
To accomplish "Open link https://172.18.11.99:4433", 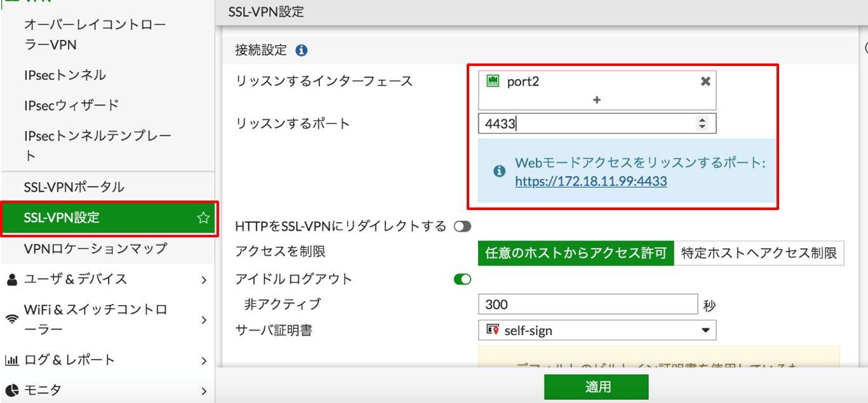I will (591, 182).
